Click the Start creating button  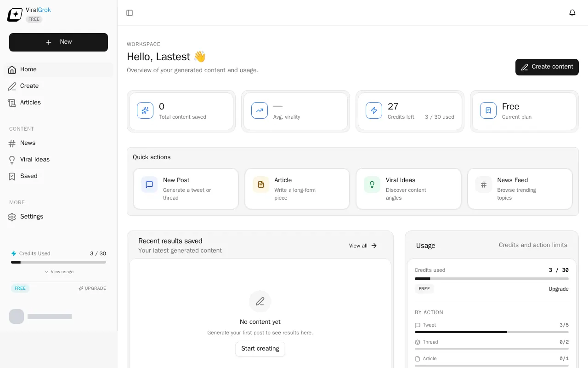pos(260,349)
